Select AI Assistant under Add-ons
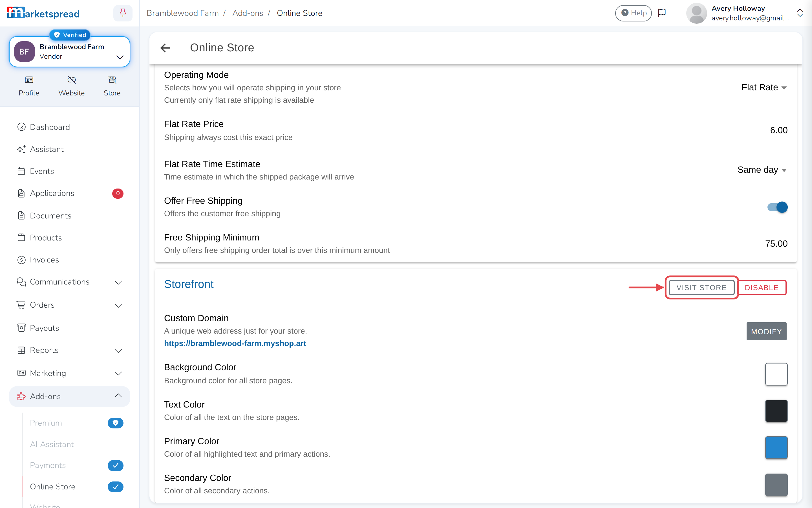This screenshot has width=812, height=508. point(52,444)
